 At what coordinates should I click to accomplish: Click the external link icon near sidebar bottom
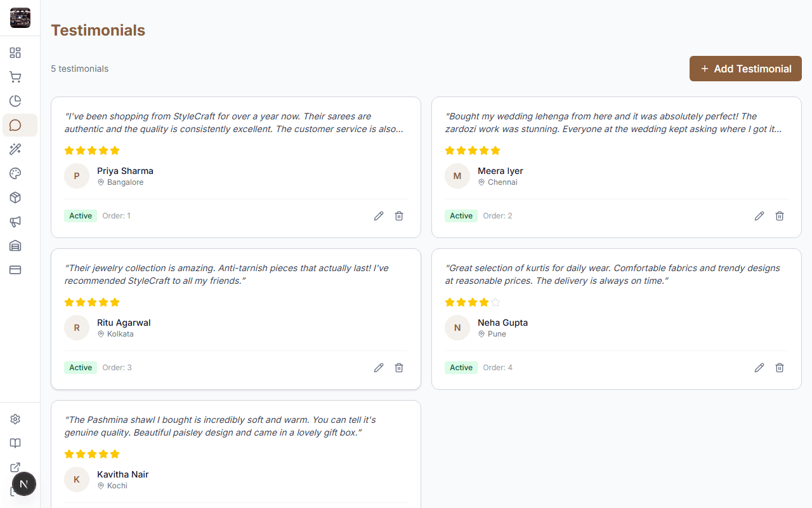tap(15, 467)
